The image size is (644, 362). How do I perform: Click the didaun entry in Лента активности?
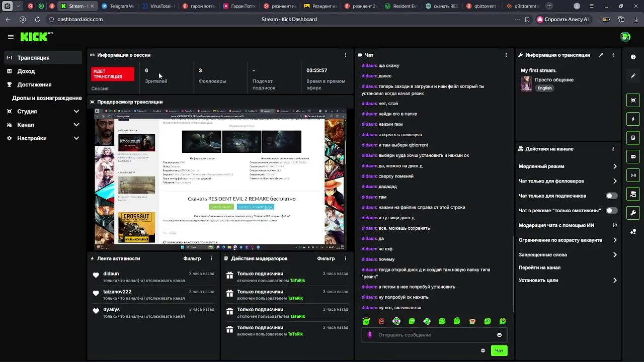click(154, 277)
